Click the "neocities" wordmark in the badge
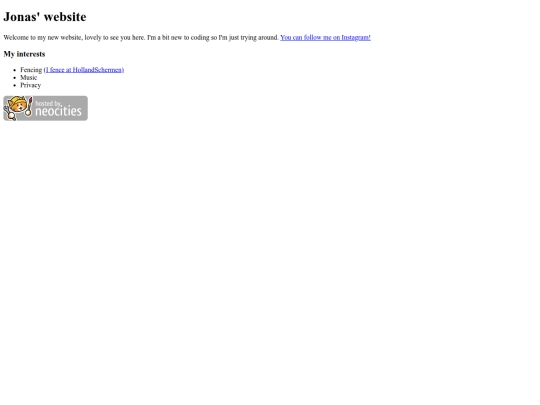540x405 pixels. coord(58,111)
